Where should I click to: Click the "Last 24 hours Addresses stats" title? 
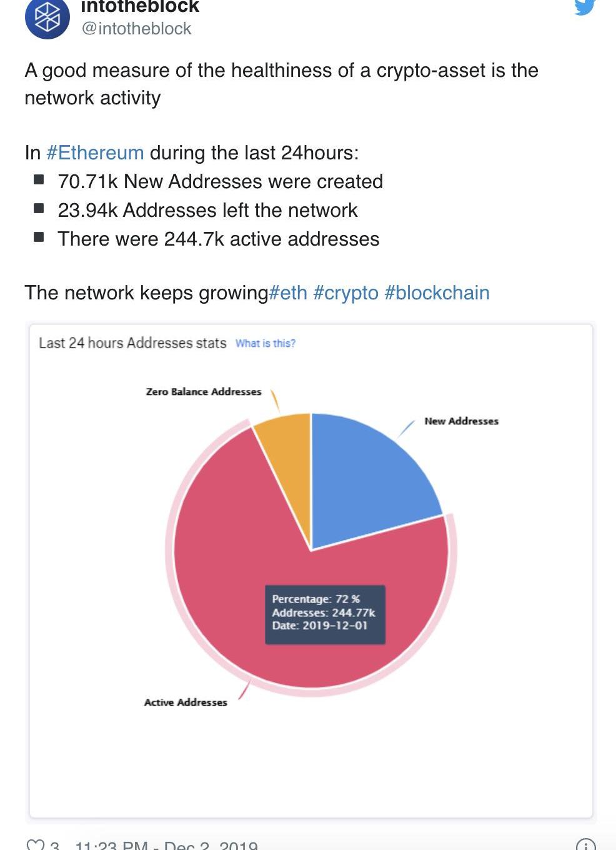click(x=132, y=343)
